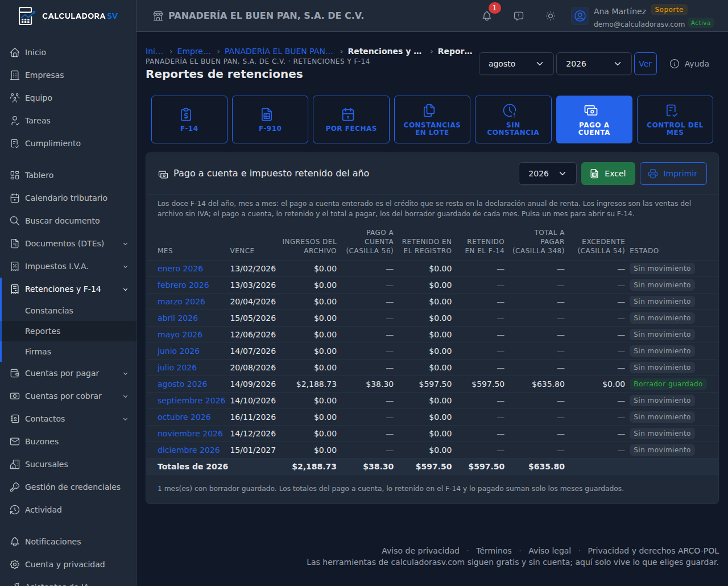Open the Por Fechas report card
The height and width of the screenshot is (586, 728).
pyautogui.click(x=351, y=119)
